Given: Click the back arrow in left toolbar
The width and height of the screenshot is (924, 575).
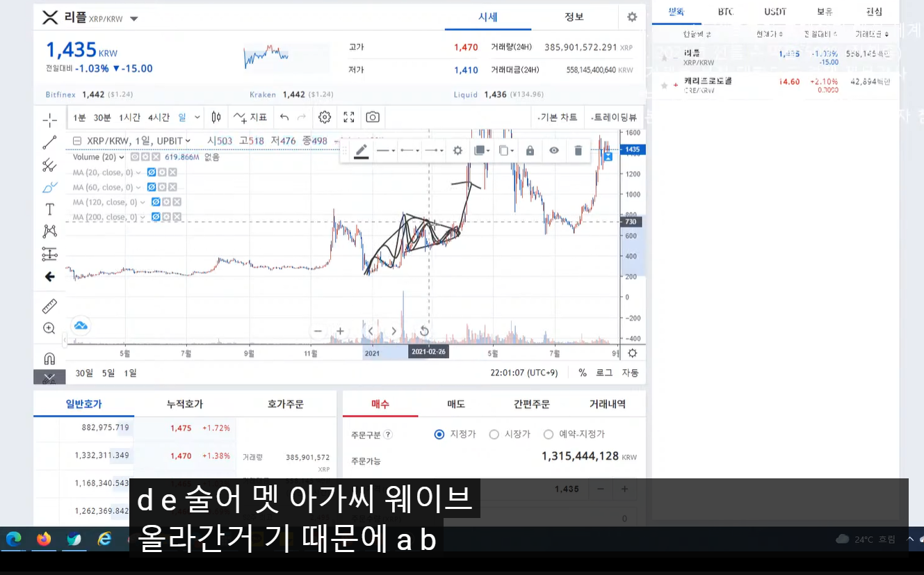Looking at the screenshot, I should [x=49, y=277].
